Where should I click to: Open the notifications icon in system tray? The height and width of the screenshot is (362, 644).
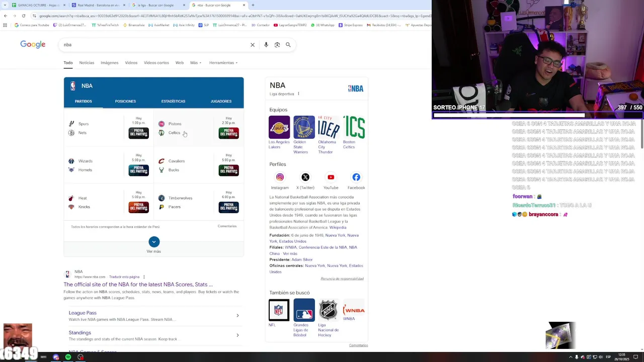635,357
